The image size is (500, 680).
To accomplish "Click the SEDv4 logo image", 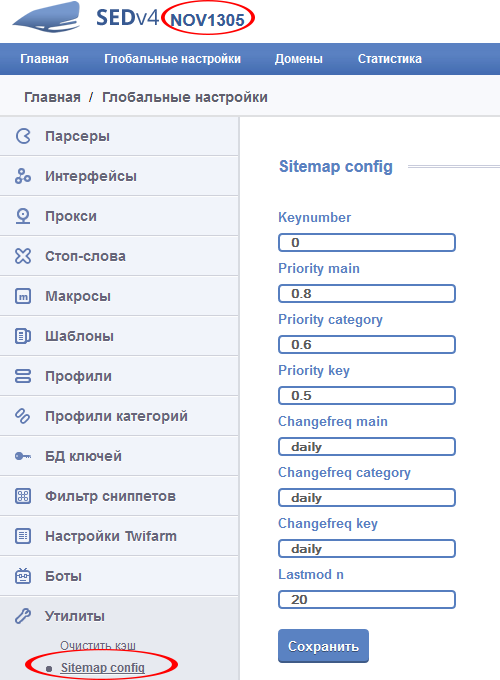I will tap(47, 17).
